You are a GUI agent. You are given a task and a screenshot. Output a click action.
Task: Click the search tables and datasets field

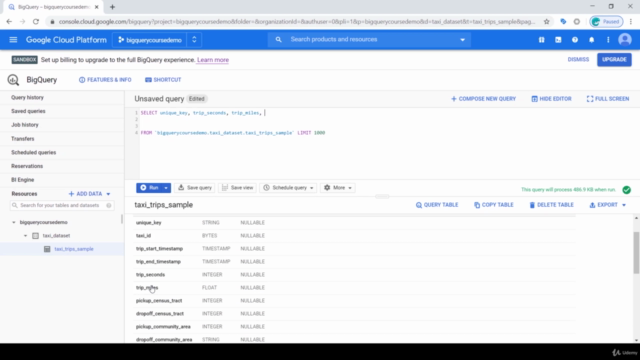click(x=62, y=205)
